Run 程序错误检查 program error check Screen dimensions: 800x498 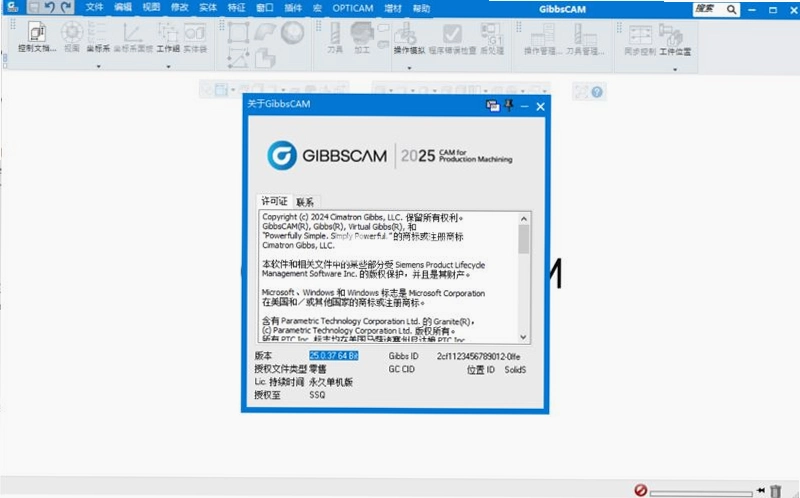(452, 38)
